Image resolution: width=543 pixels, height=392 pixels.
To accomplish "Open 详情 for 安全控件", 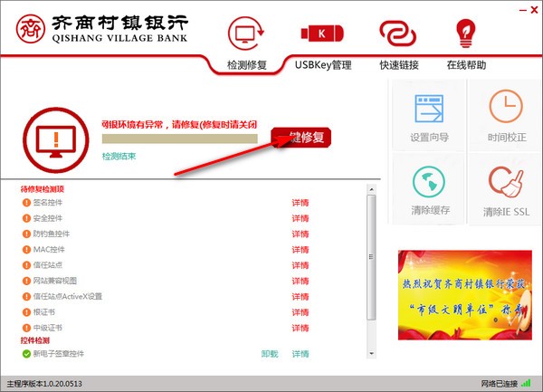I will pyautogui.click(x=300, y=218).
